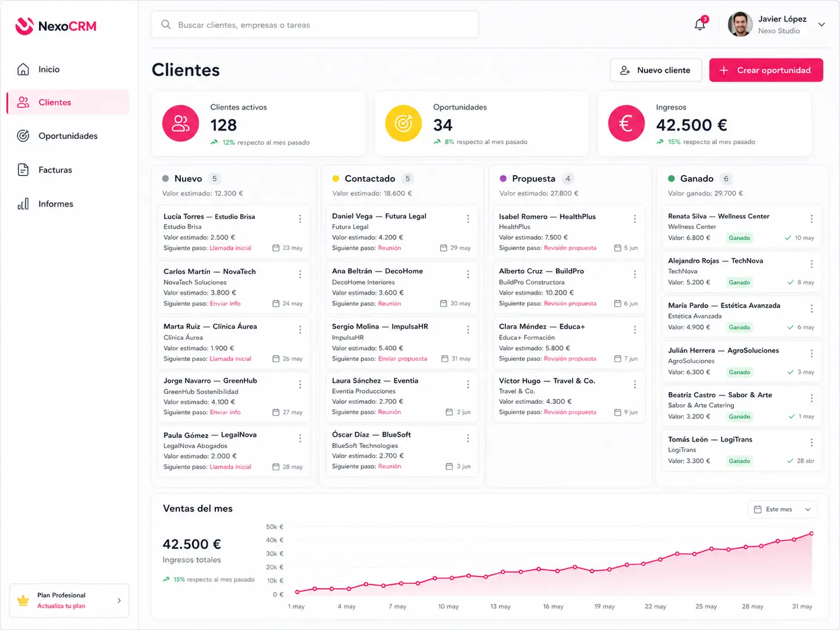Open kebab menu for María Pardo card
This screenshot has width=840, height=630.
812,309
